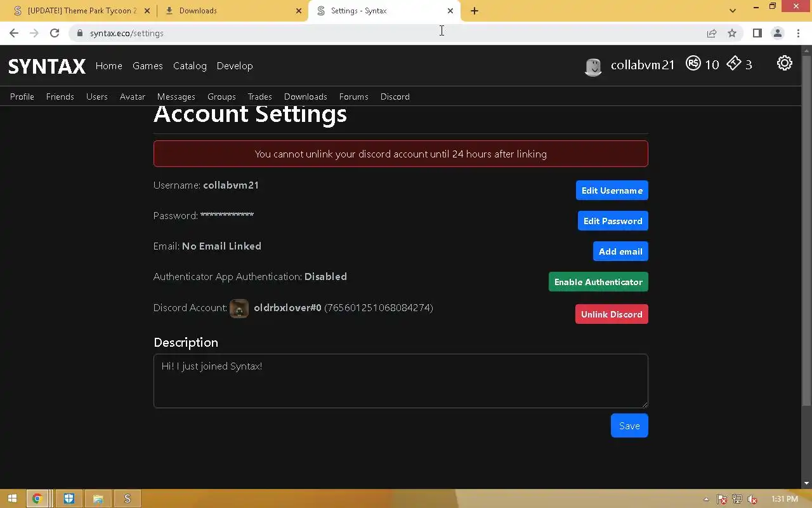
Task: Open Forums link
Action: click(354, 97)
